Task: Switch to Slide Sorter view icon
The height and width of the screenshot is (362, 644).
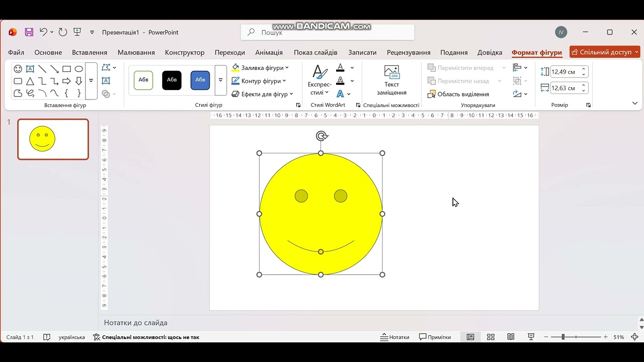Action: pyautogui.click(x=491, y=337)
